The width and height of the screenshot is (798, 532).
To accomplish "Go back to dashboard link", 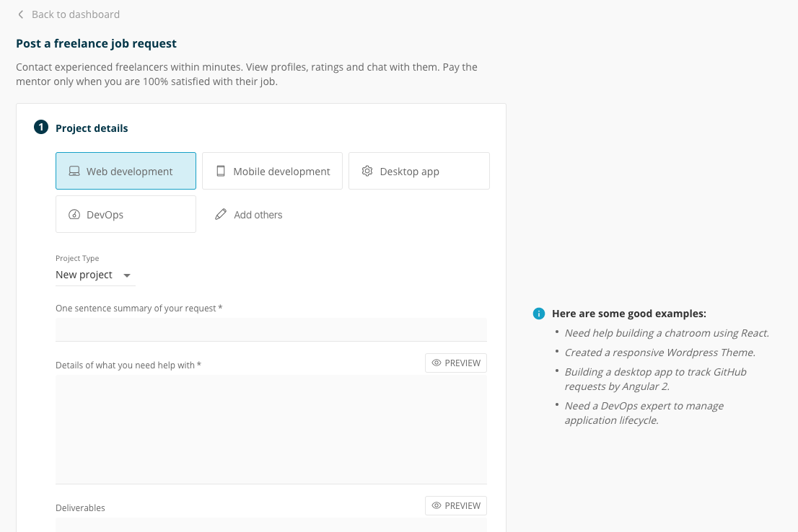I will 75,14.
